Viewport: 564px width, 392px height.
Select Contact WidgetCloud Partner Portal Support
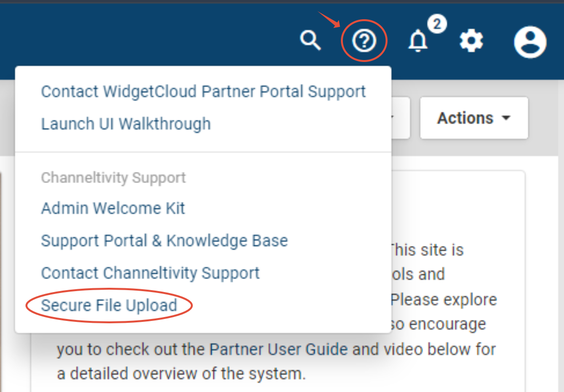203,92
